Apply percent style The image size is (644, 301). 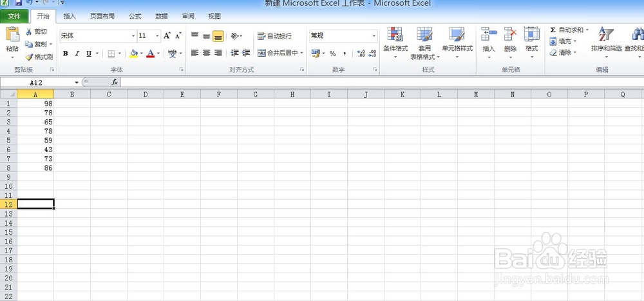click(333, 53)
